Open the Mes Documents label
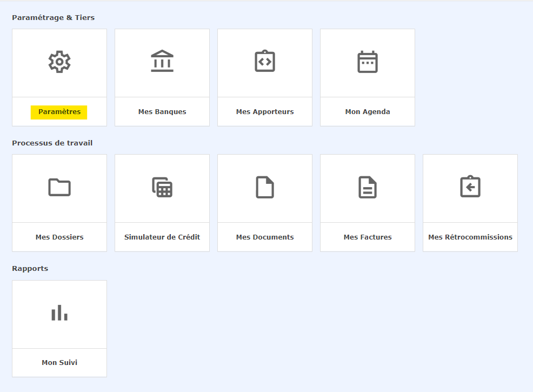 (x=265, y=237)
